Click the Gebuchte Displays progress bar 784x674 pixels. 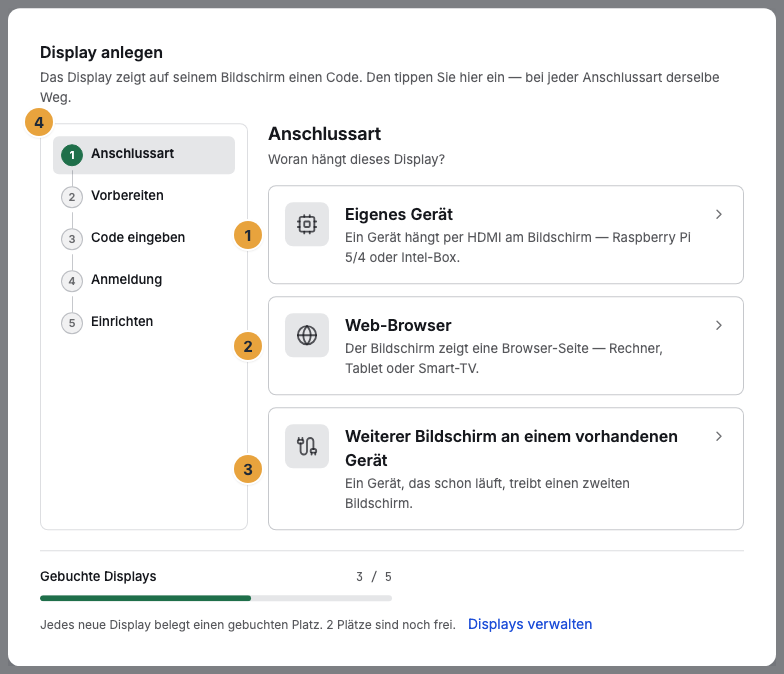pos(216,598)
